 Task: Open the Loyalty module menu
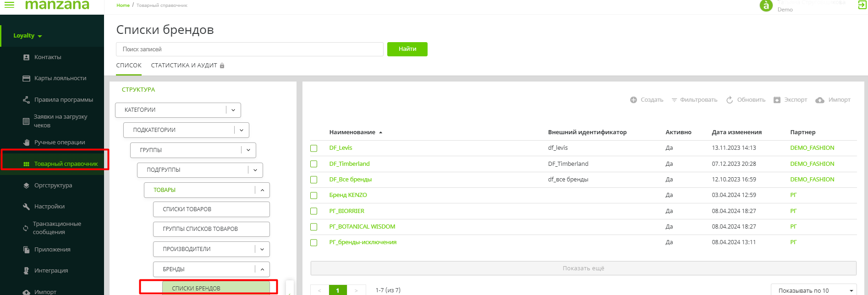pos(27,36)
